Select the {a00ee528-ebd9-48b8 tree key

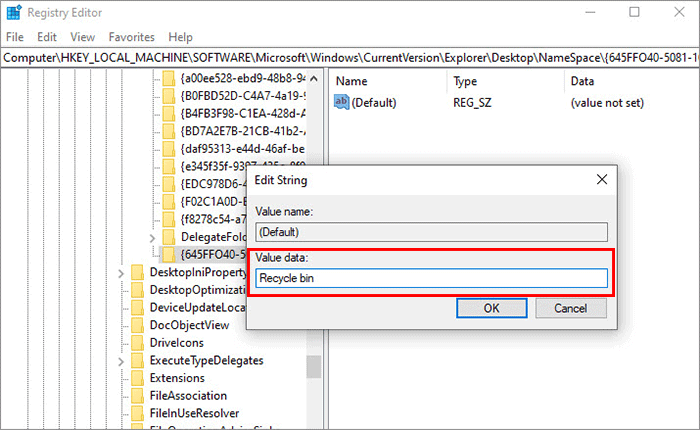pos(242,79)
